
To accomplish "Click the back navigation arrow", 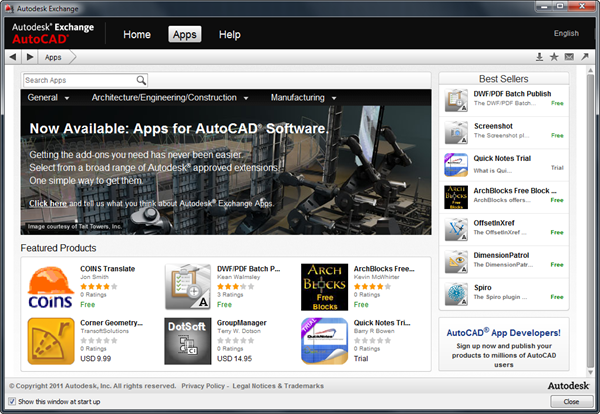I will (13, 57).
